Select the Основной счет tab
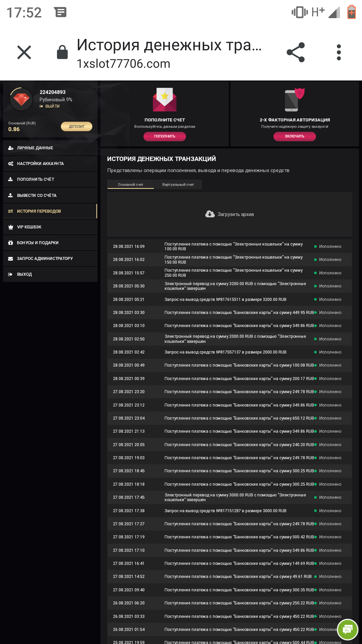The height and width of the screenshot is (644, 362). [x=131, y=184]
